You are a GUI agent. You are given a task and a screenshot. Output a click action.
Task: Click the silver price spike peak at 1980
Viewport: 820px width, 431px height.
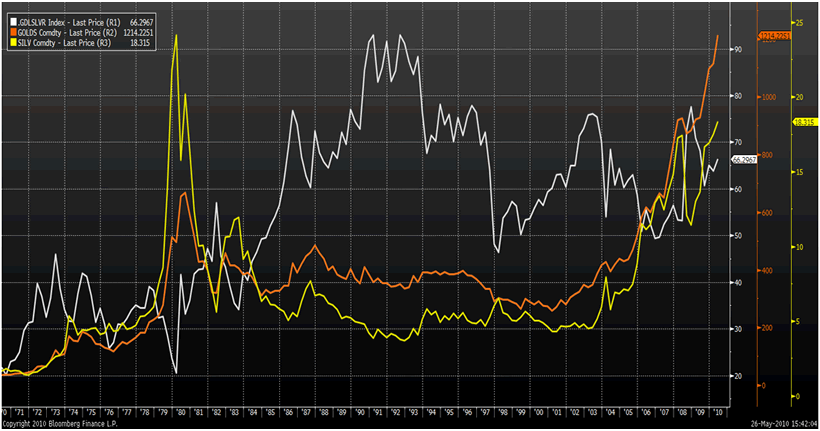[x=176, y=35]
